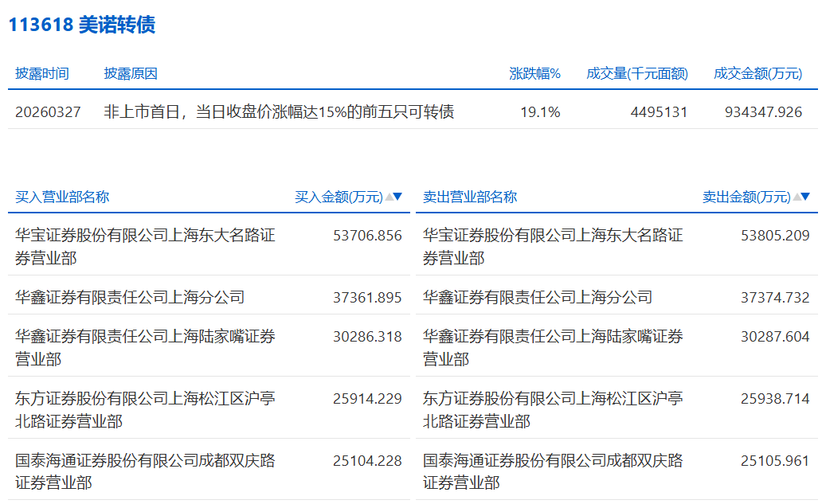
Task: Open the 113618 美诺转债 title link
Action: tap(81, 25)
